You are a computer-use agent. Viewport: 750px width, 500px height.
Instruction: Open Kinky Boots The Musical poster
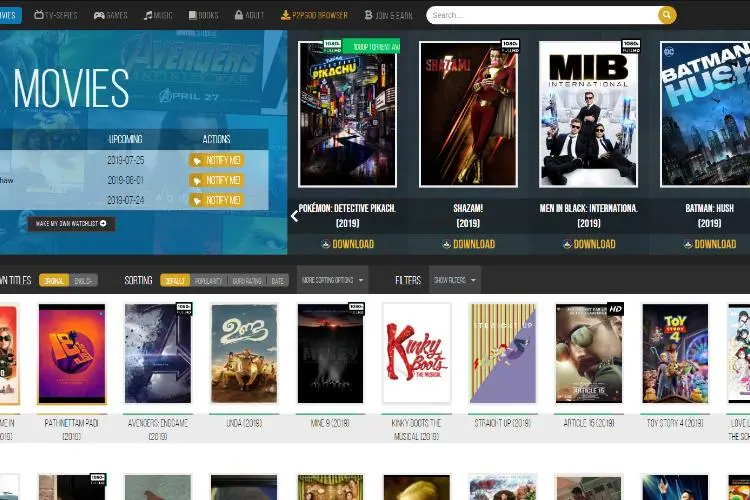click(417, 354)
